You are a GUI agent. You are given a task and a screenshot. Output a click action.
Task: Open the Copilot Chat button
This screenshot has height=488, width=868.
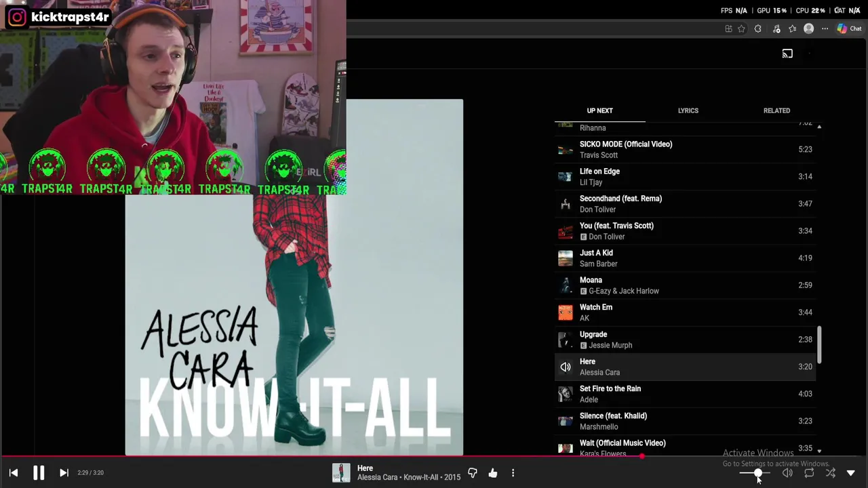[849, 28]
